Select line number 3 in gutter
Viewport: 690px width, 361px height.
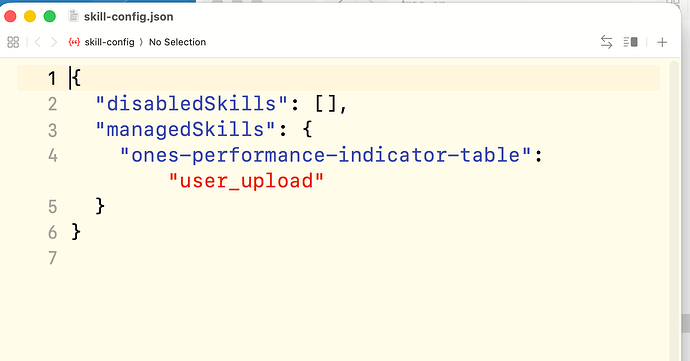pos(52,130)
